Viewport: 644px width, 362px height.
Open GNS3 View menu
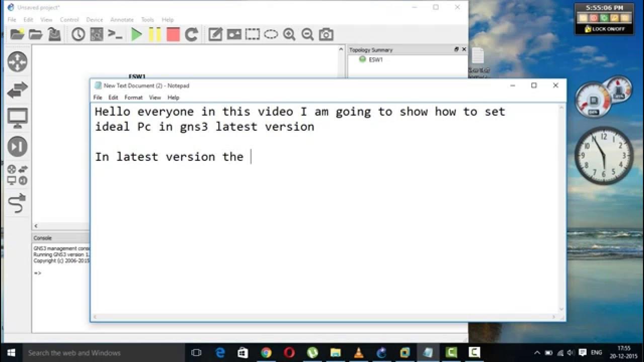click(x=46, y=20)
